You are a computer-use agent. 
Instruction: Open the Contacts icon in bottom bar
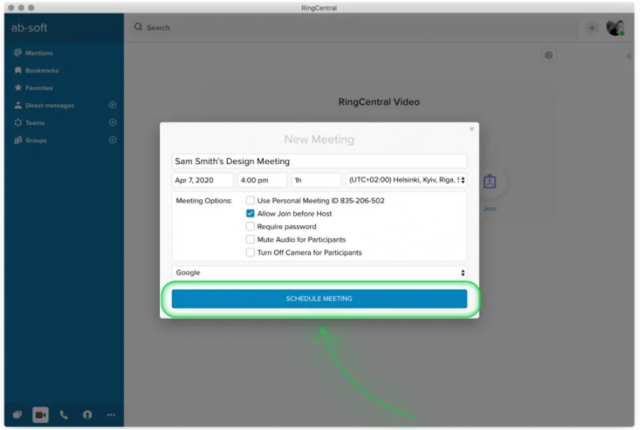(87, 414)
